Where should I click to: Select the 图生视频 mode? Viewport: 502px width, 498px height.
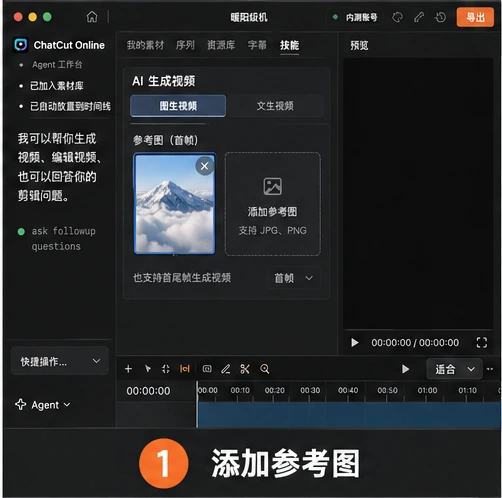pyautogui.click(x=178, y=106)
